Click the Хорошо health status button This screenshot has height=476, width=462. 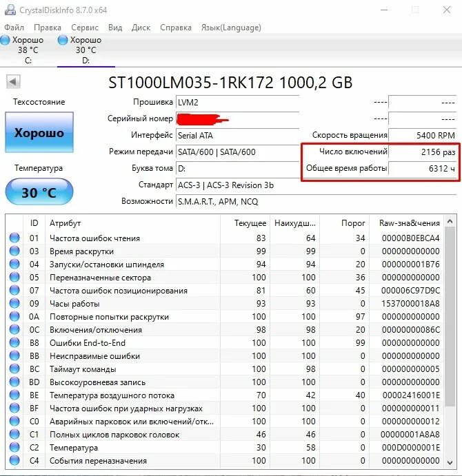coord(39,132)
